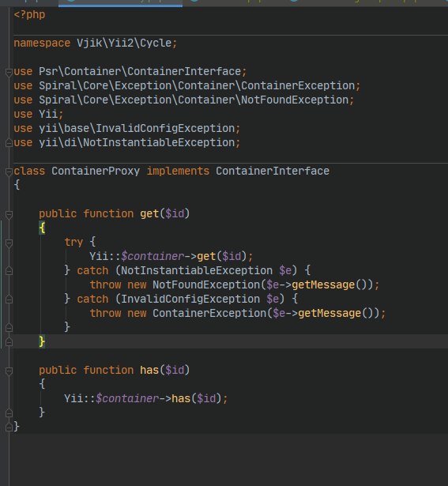
Task: Fold the get($id) function in gutter
Action: tap(9, 214)
